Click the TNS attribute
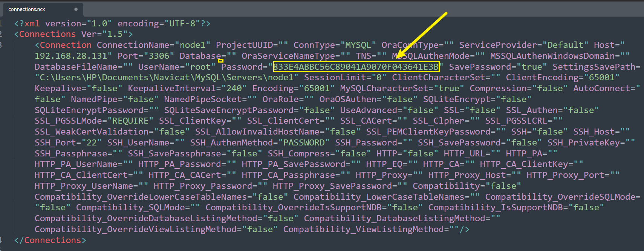Screen dimensions: 644x251 (x=371, y=56)
